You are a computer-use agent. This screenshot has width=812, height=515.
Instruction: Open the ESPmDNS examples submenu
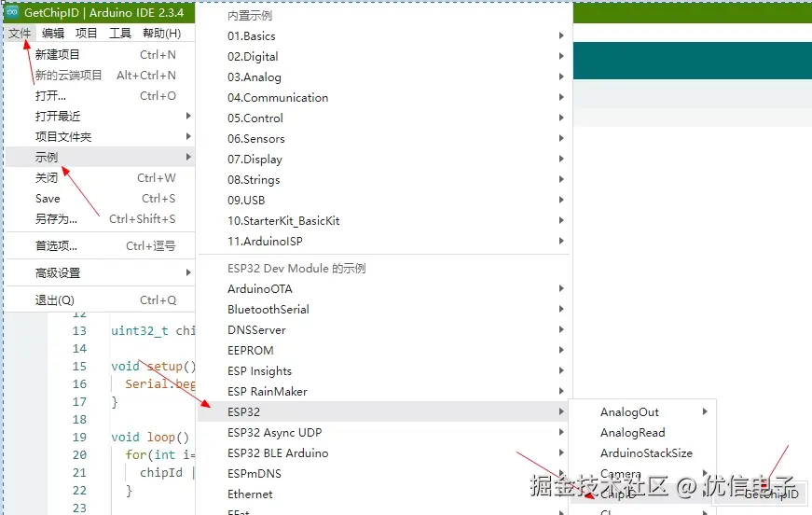coord(384,474)
